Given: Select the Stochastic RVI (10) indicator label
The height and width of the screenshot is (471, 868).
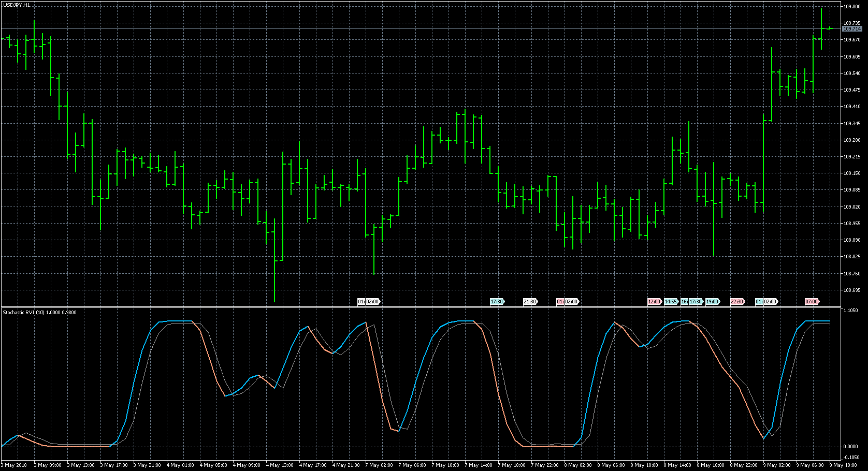Looking at the screenshot, I should [x=39, y=313].
